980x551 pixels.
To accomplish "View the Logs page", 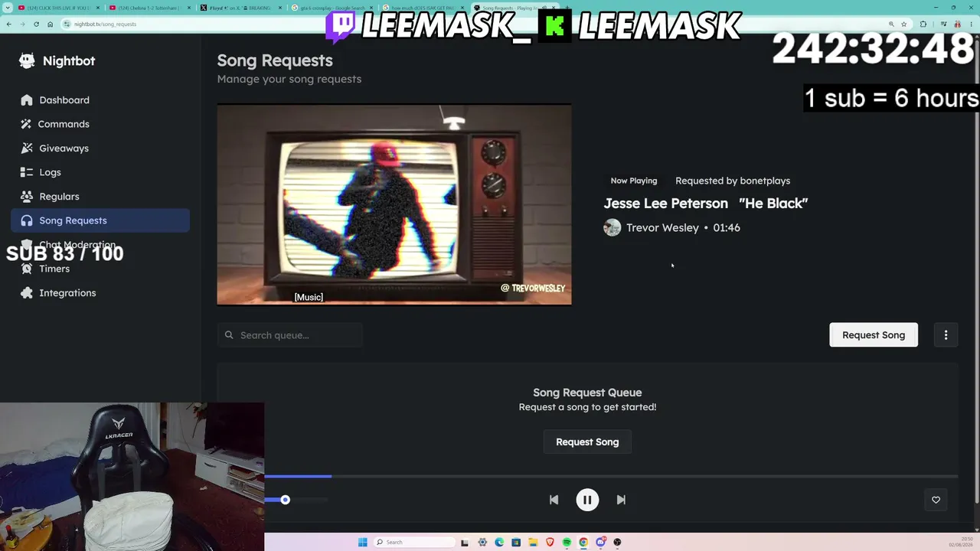I will coord(100,172).
